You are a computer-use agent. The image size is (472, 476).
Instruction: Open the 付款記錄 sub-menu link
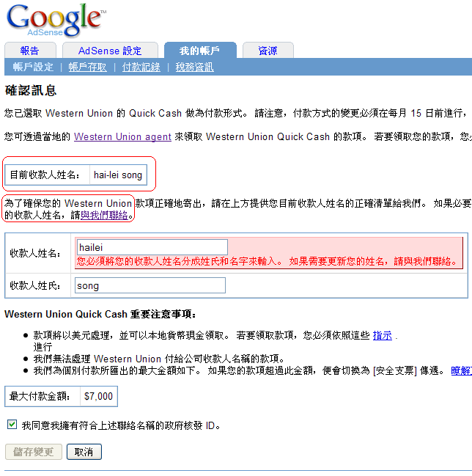(x=141, y=67)
